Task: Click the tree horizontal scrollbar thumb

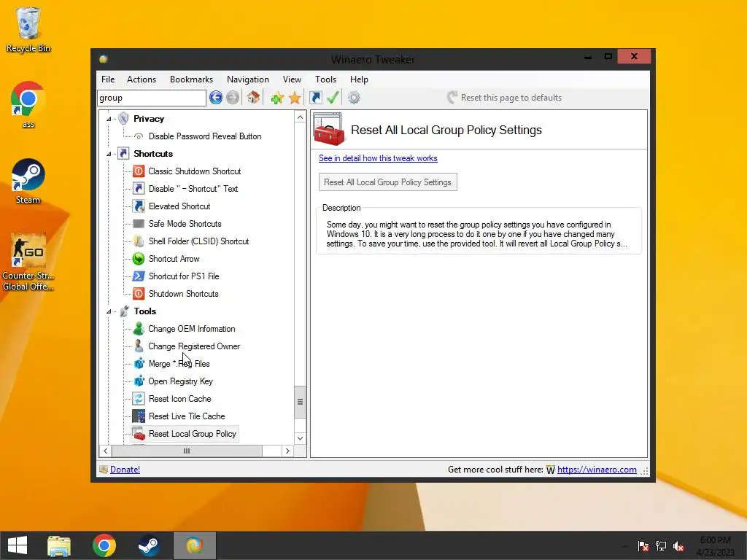Action: click(x=187, y=451)
